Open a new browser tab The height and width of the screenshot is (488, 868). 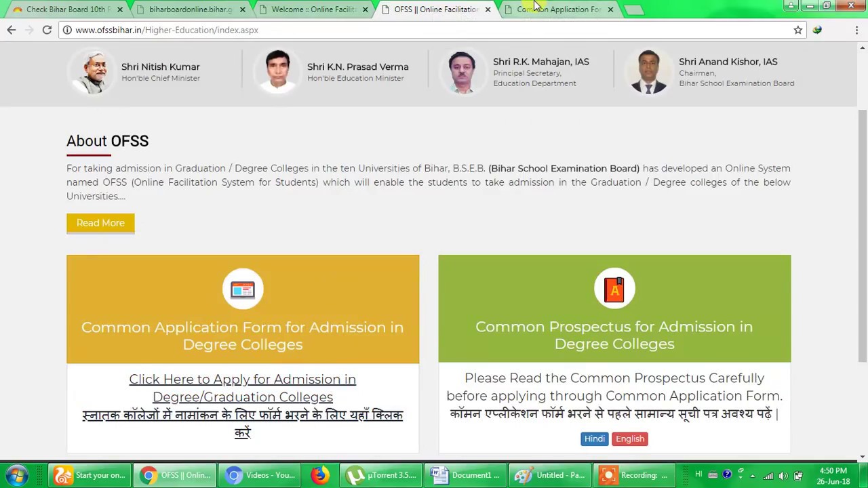(633, 9)
